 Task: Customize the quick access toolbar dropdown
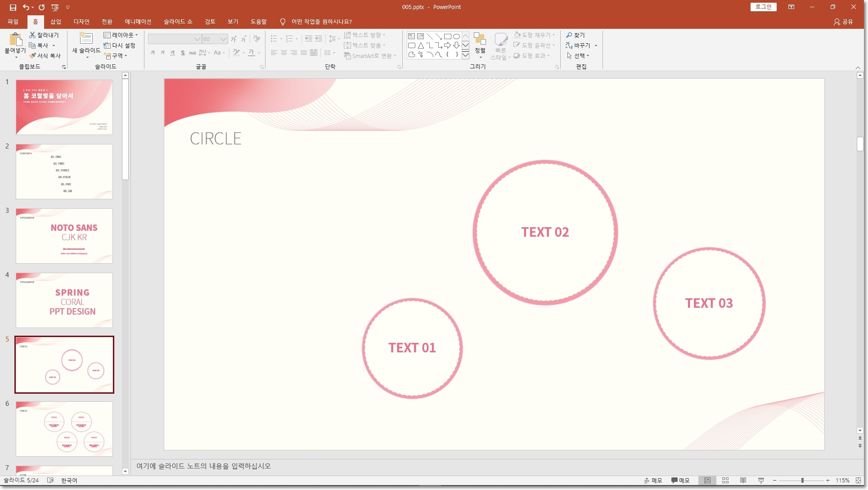[x=68, y=7]
